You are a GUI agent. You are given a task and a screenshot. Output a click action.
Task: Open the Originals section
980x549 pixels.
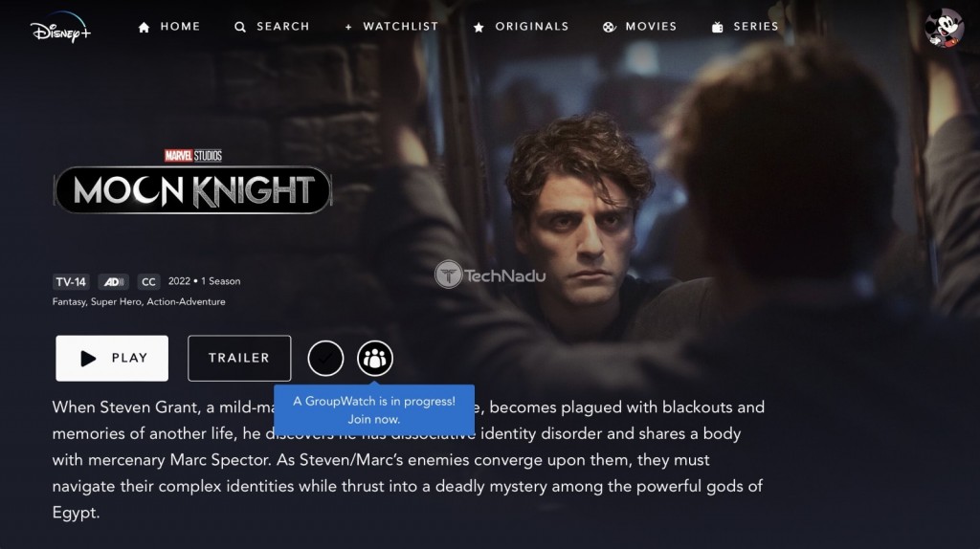pyautogui.click(x=532, y=27)
